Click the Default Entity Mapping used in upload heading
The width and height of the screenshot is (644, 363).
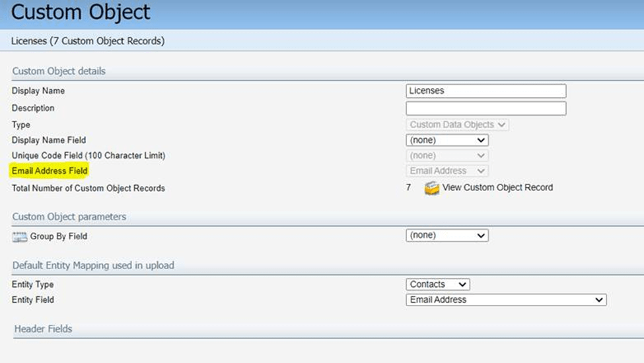(x=93, y=266)
